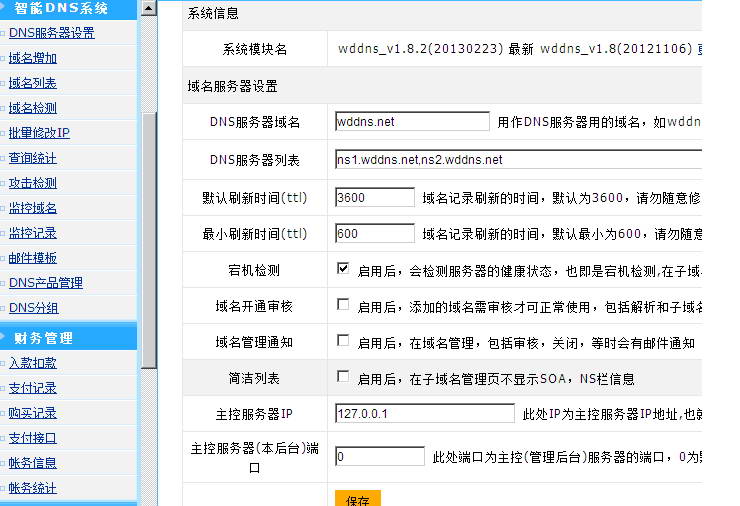Viewport: 740px width, 506px height.
Task: Open DNS服务器设置 in the sidebar
Action: (51, 33)
